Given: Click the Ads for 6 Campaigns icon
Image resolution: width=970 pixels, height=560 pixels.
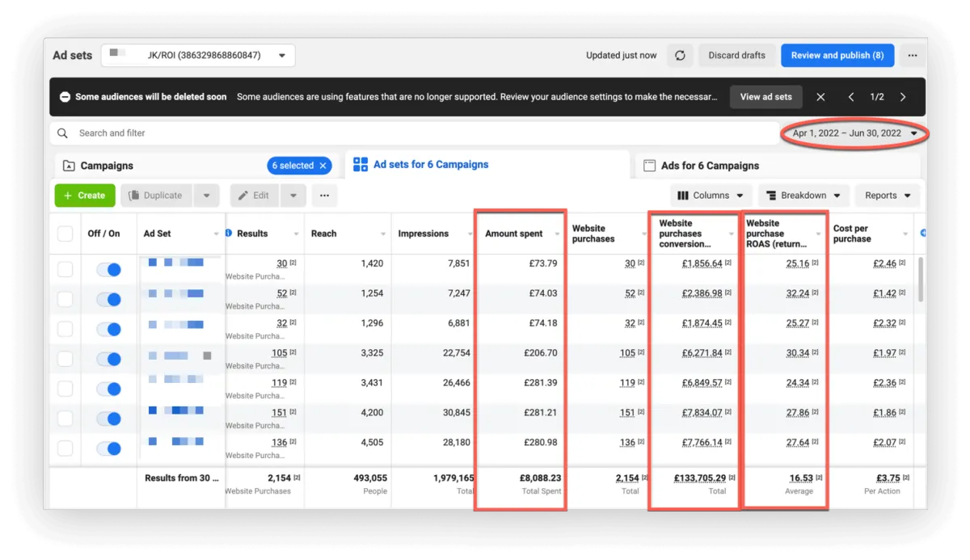Looking at the screenshot, I should (x=649, y=166).
